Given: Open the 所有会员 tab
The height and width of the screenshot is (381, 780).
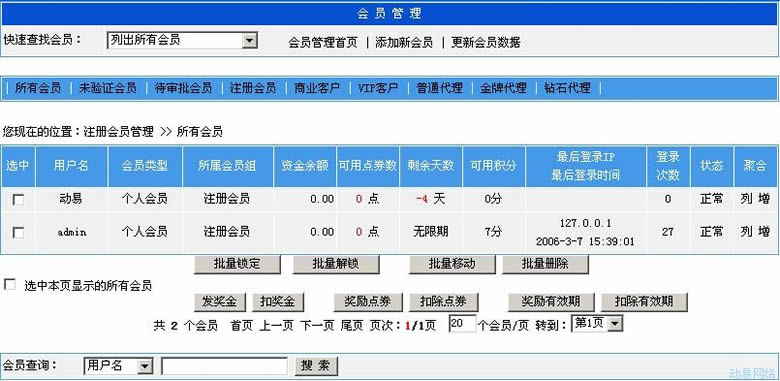Looking at the screenshot, I should pos(38,89).
